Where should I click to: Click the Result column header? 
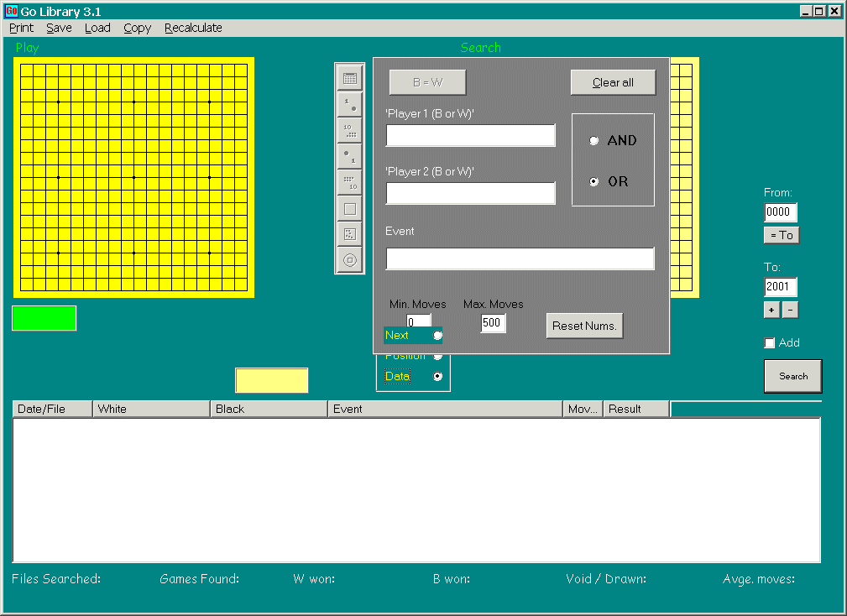click(637, 410)
